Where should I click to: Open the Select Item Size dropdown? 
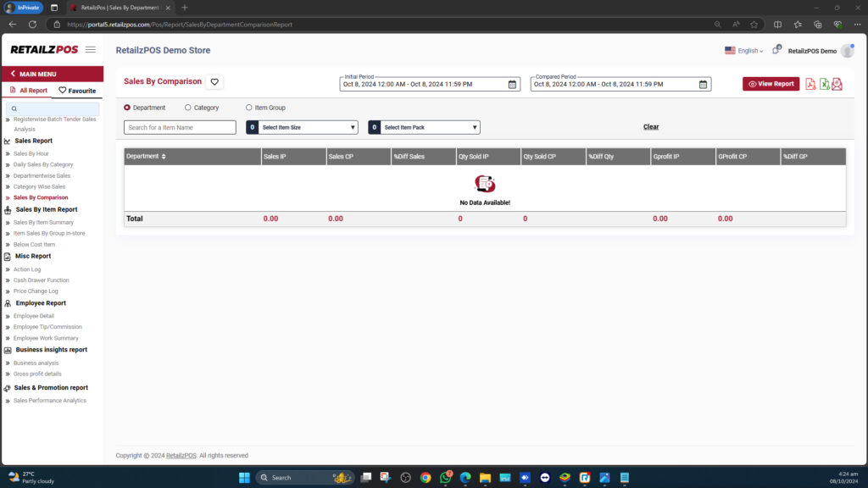(x=301, y=127)
